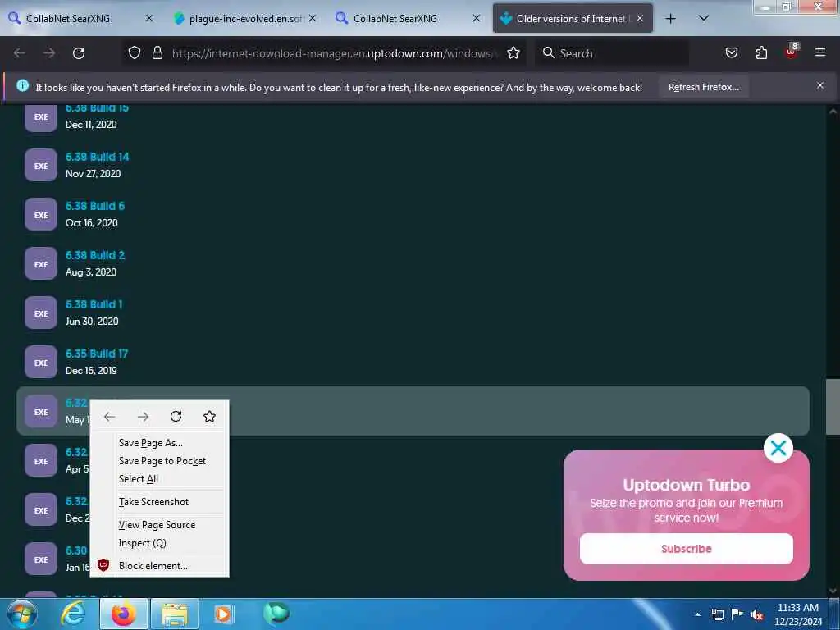Click Firefox icon in taskbar
The width and height of the screenshot is (840, 630).
click(123, 614)
